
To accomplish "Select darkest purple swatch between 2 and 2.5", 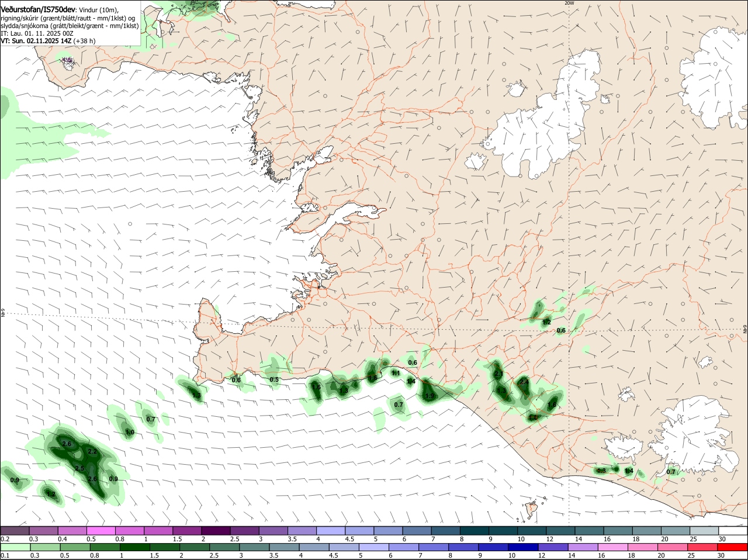I will (x=215, y=530).
